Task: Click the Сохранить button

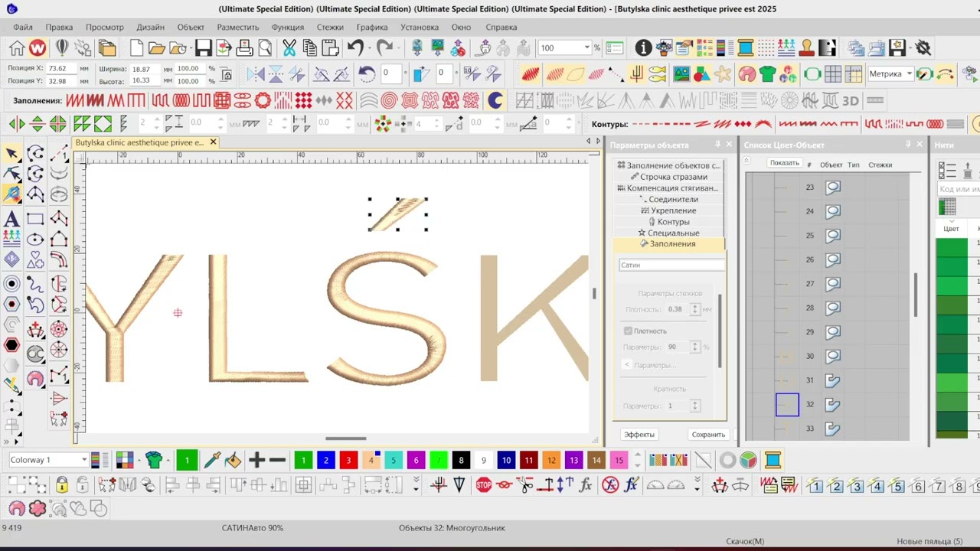Action: point(708,435)
